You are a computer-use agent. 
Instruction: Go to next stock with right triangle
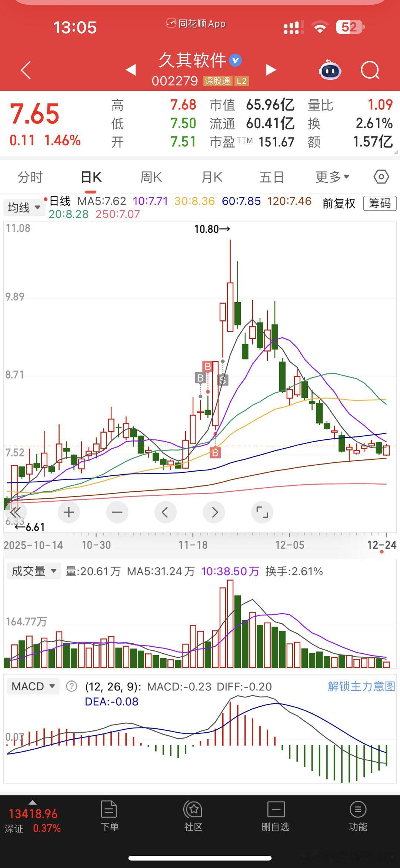(x=271, y=69)
